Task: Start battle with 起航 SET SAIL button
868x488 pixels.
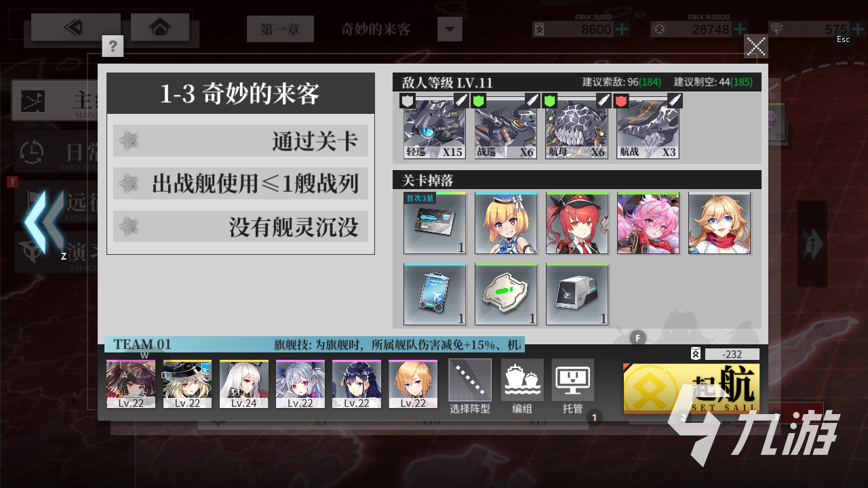Action: click(x=692, y=388)
